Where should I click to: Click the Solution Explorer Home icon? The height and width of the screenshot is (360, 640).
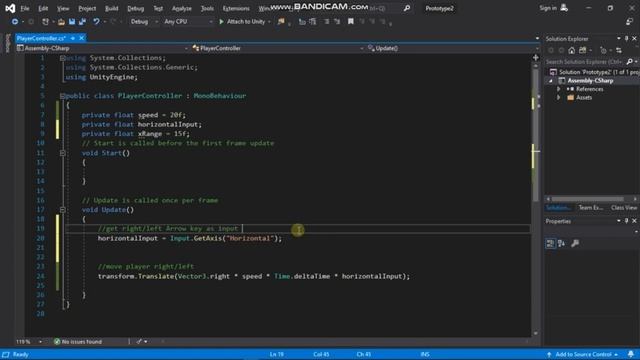572,50
